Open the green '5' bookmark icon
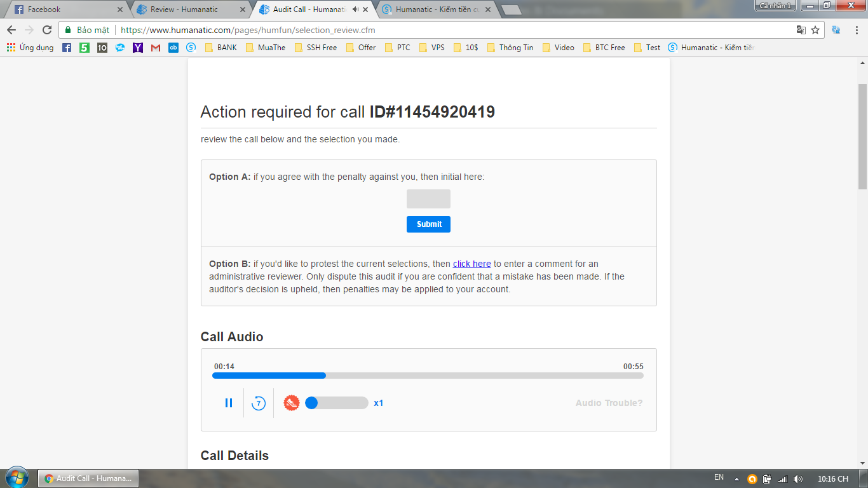The image size is (868, 488). click(x=85, y=48)
